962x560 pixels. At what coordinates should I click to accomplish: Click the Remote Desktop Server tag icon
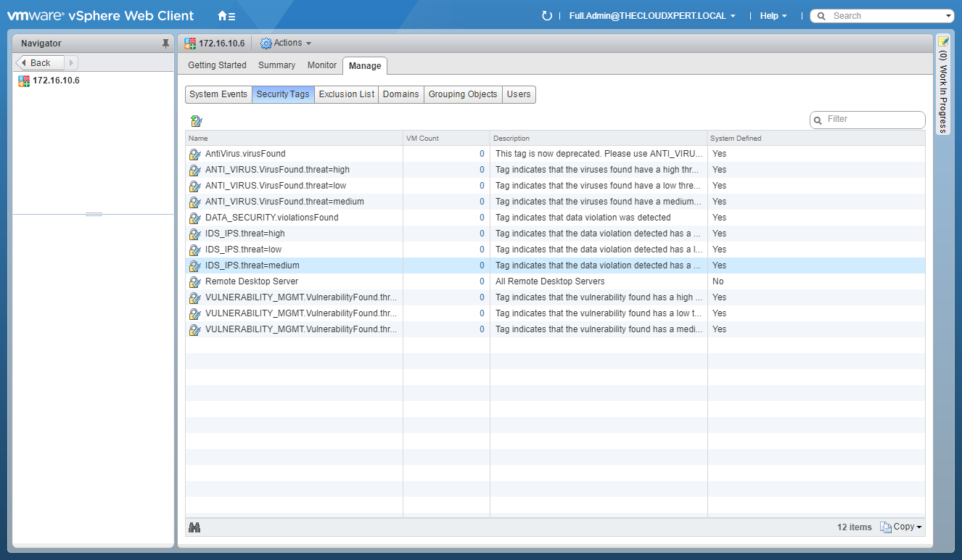pos(194,281)
